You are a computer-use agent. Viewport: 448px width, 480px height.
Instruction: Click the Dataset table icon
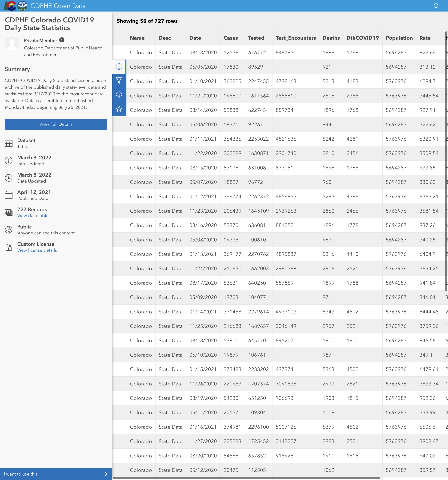[x=9, y=143]
